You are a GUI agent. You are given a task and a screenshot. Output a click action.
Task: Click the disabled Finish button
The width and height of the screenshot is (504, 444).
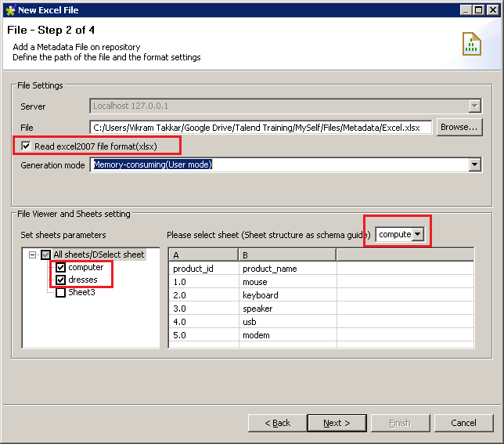(400, 423)
